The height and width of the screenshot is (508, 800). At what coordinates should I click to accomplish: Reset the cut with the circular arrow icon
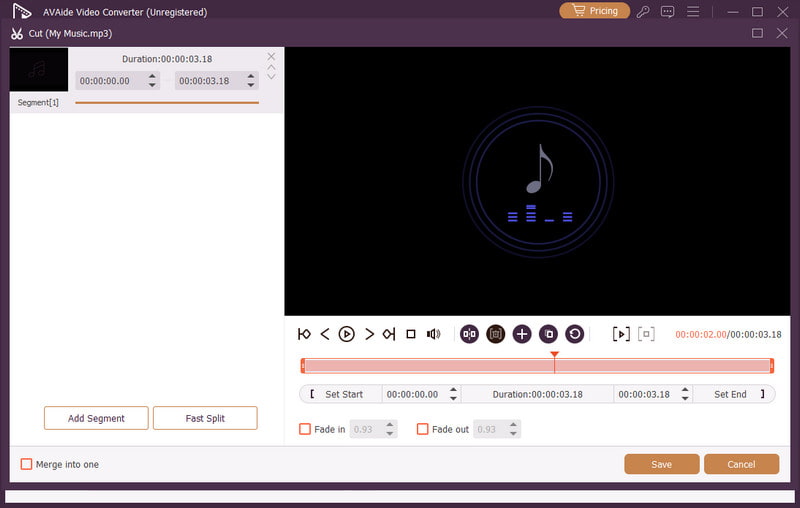(574, 334)
